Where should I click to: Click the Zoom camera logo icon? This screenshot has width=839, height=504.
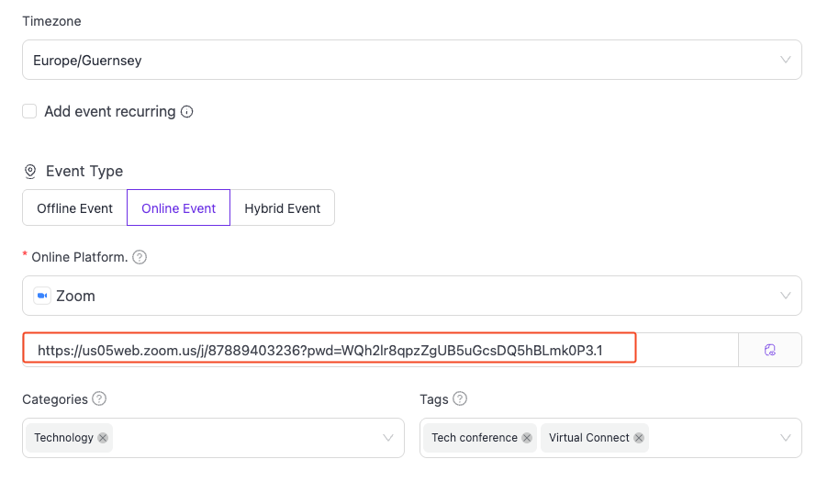click(41, 296)
